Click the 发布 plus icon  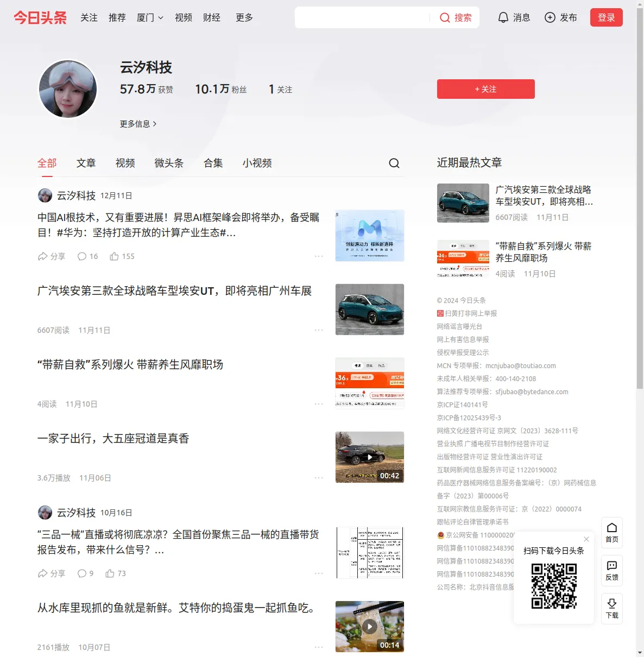point(550,17)
